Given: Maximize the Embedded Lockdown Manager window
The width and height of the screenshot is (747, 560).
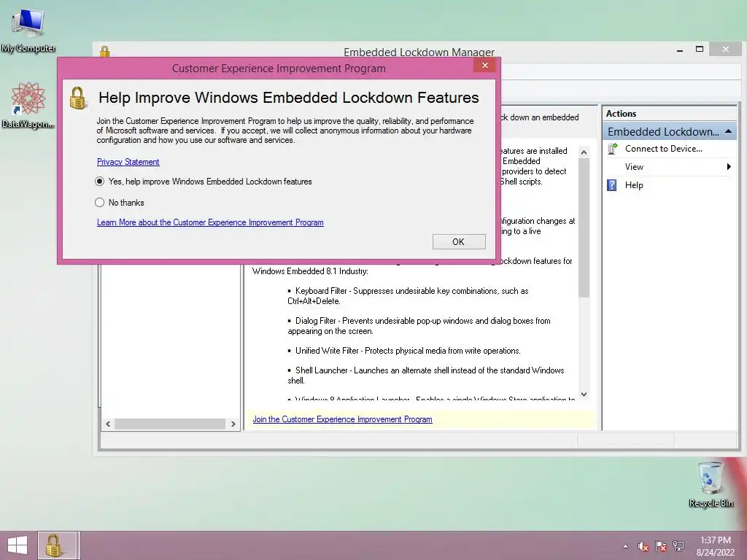Looking at the screenshot, I should click(700, 49).
